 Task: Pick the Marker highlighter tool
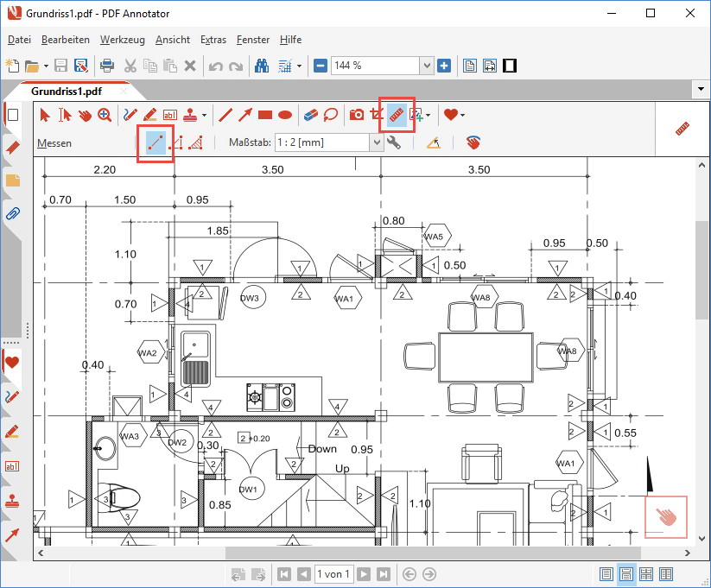click(150, 115)
